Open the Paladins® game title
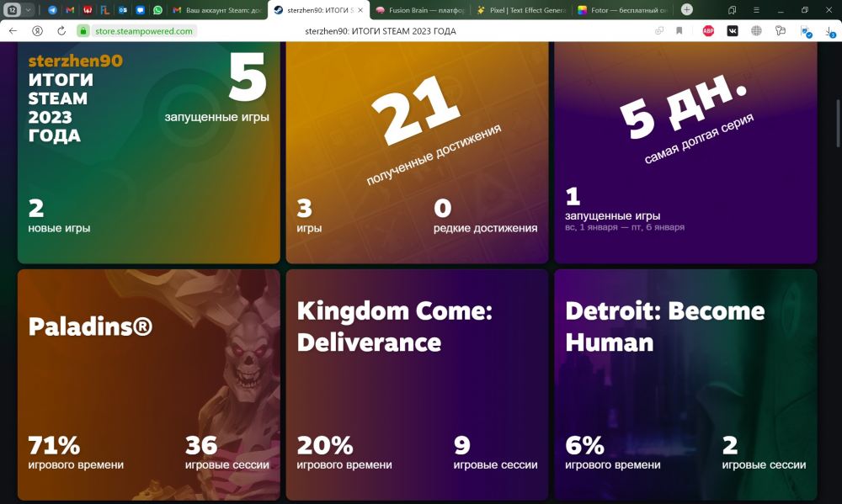 pyautogui.click(x=90, y=326)
